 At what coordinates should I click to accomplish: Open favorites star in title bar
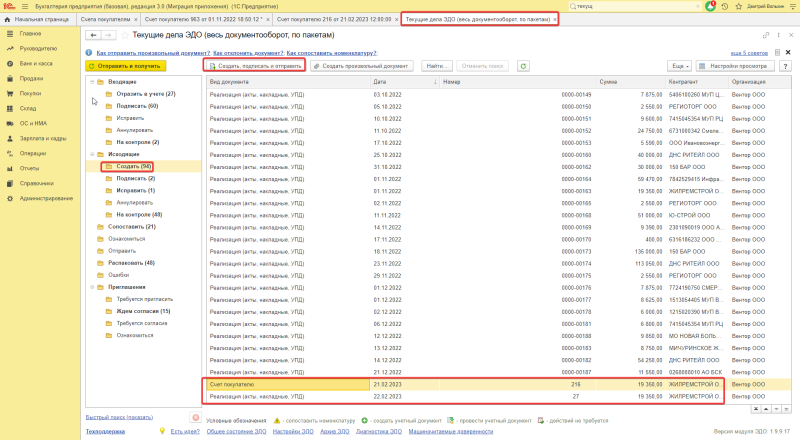(x=738, y=6)
